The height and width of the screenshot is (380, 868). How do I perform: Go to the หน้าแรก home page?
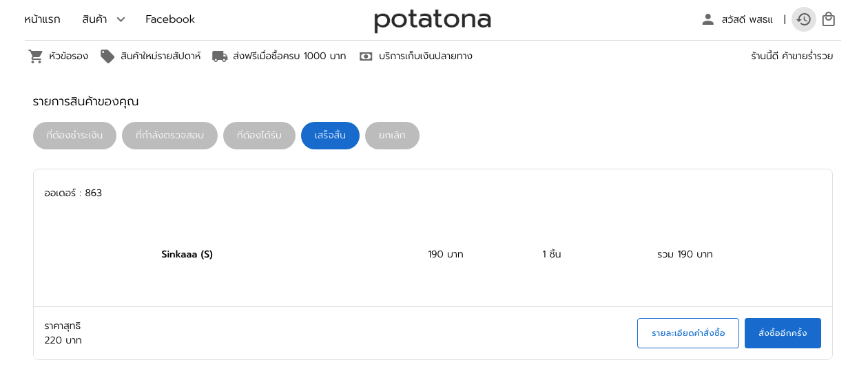pyautogui.click(x=42, y=19)
